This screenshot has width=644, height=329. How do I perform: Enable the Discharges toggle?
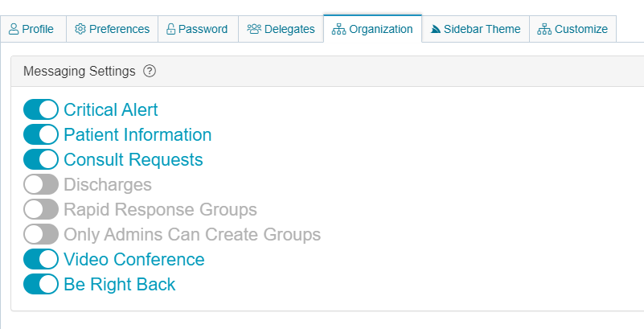click(41, 184)
